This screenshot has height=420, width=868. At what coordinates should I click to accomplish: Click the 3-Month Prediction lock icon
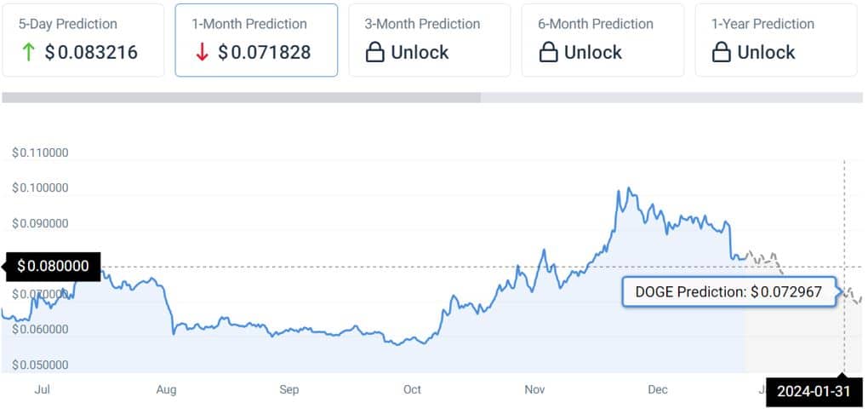(x=374, y=53)
